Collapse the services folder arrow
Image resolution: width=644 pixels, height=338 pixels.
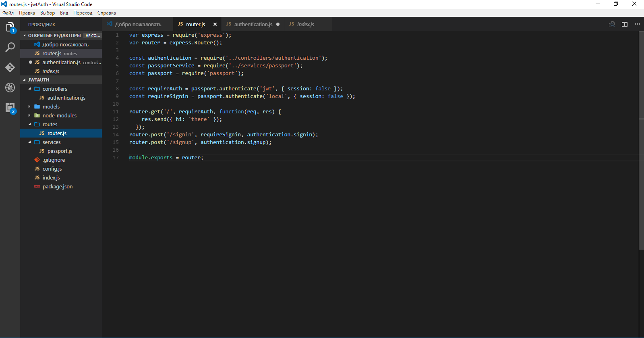click(29, 142)
